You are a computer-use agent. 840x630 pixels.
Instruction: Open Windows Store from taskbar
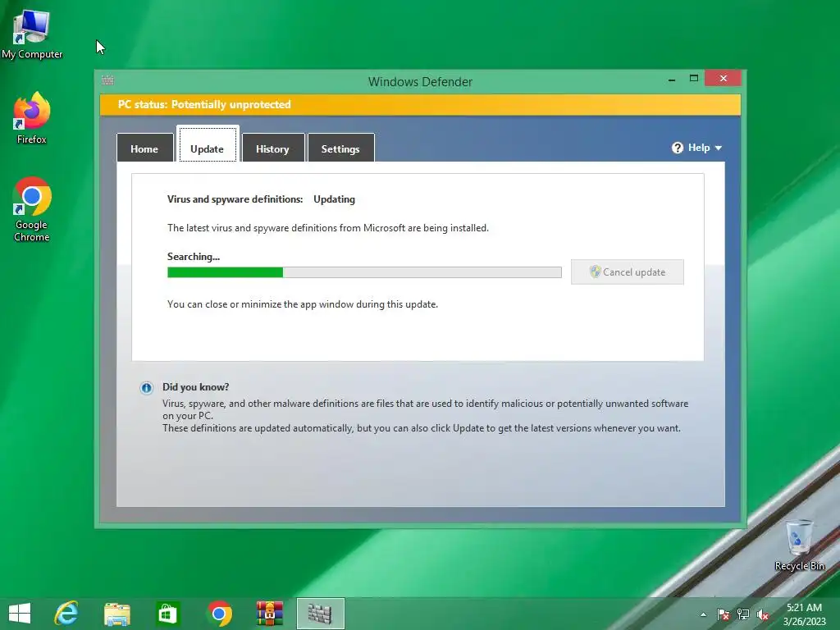click(167, 614)
